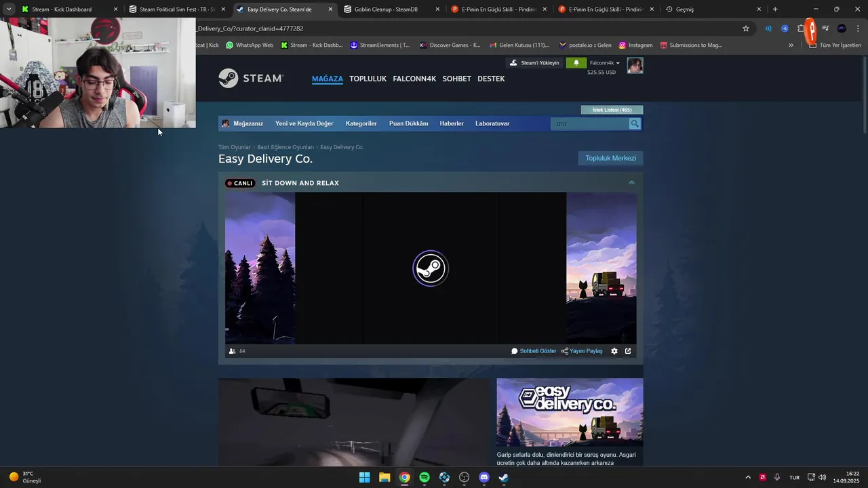This screenshot has height=488, width=868.
Task: Open Steam app from taskbar
Action: click(x=504, y=477)
